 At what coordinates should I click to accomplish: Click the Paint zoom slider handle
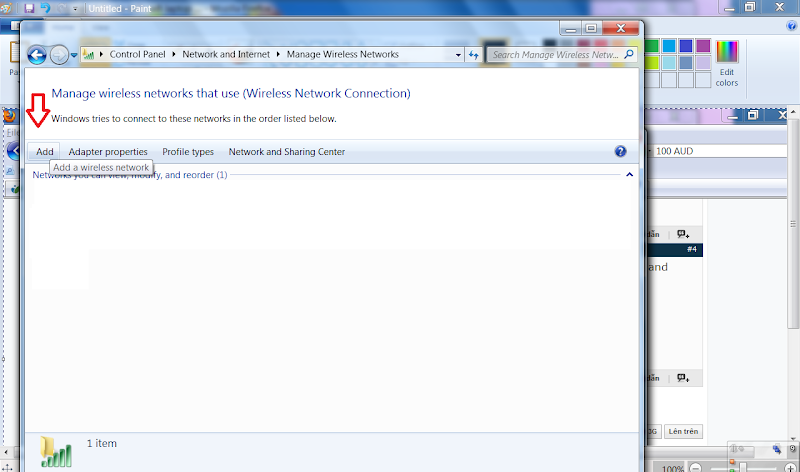(743, 468)
